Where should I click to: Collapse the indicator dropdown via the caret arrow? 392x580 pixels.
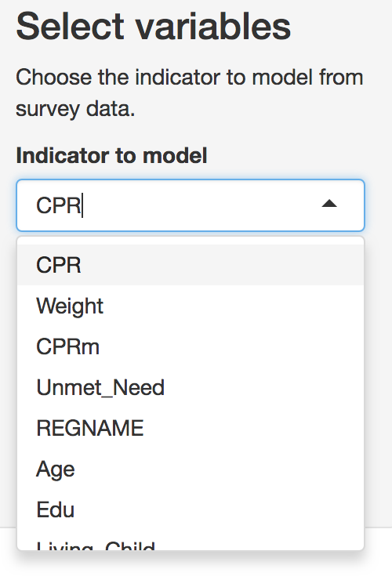pyautogui.click(x=329, y=204)
